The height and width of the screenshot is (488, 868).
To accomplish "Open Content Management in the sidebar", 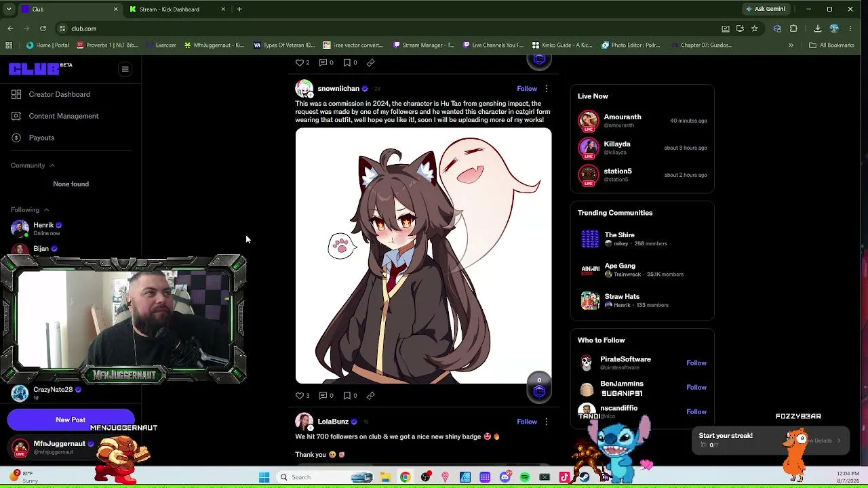I will (x=64, y=116).
